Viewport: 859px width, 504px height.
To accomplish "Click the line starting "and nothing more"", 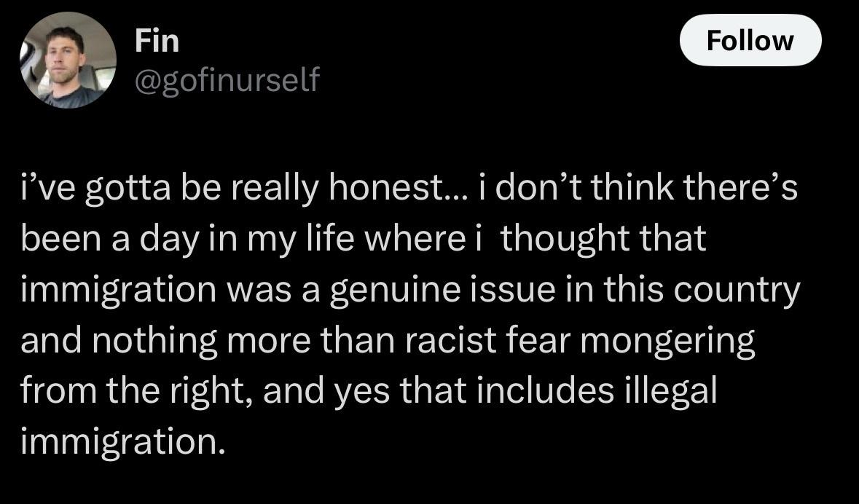I will pyautogui.click(x=388, y=342).
